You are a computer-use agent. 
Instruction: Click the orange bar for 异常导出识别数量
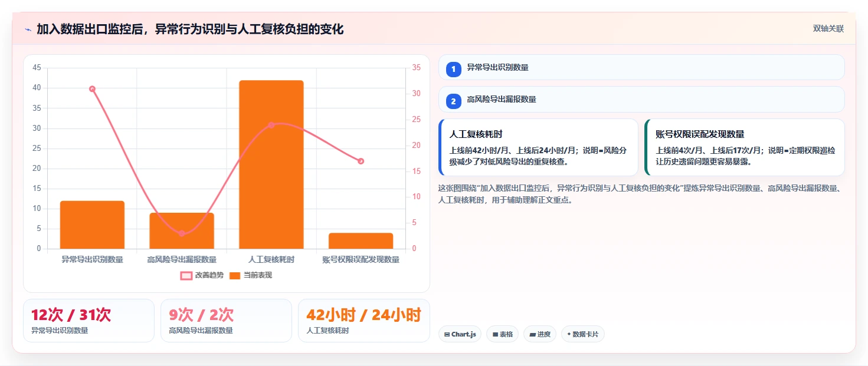coord(92,225)
